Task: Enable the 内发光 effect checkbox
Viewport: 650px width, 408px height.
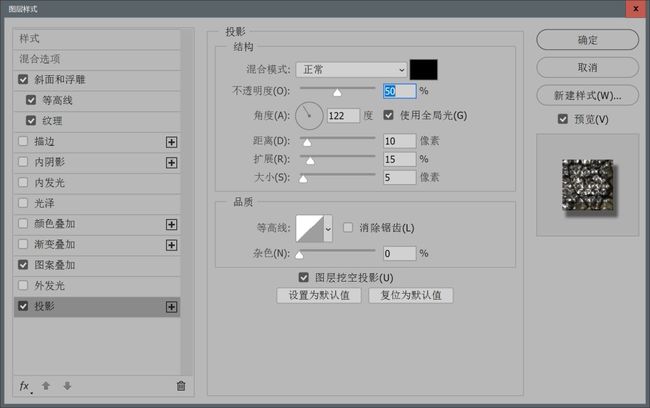Action: pos(23,182)
